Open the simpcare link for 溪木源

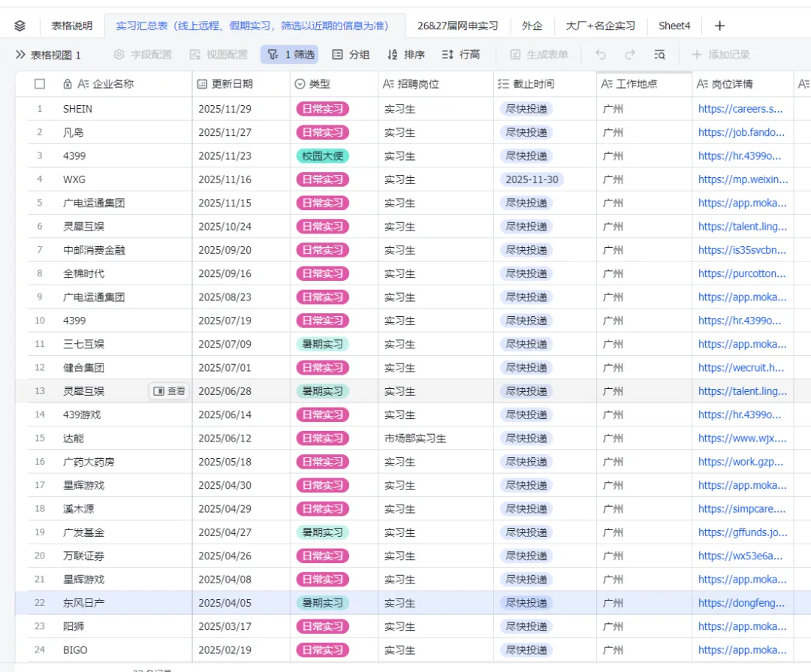[x=742, y=509]
